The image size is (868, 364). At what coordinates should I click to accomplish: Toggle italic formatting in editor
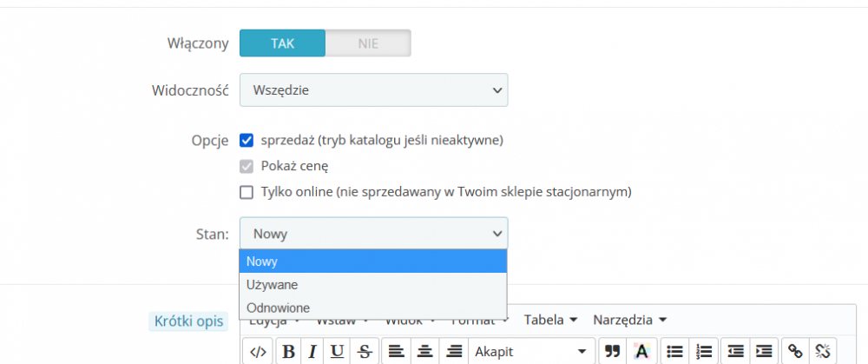(312, 351)
